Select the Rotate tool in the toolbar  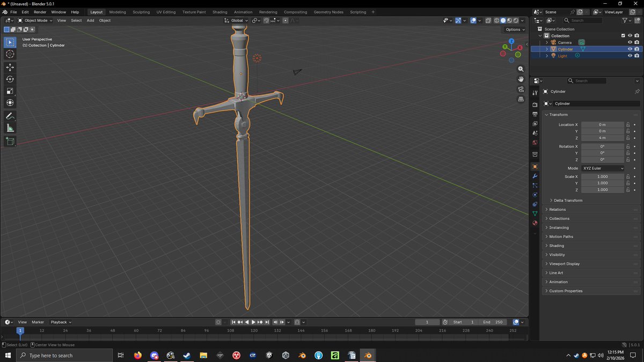tap(10, 79)
